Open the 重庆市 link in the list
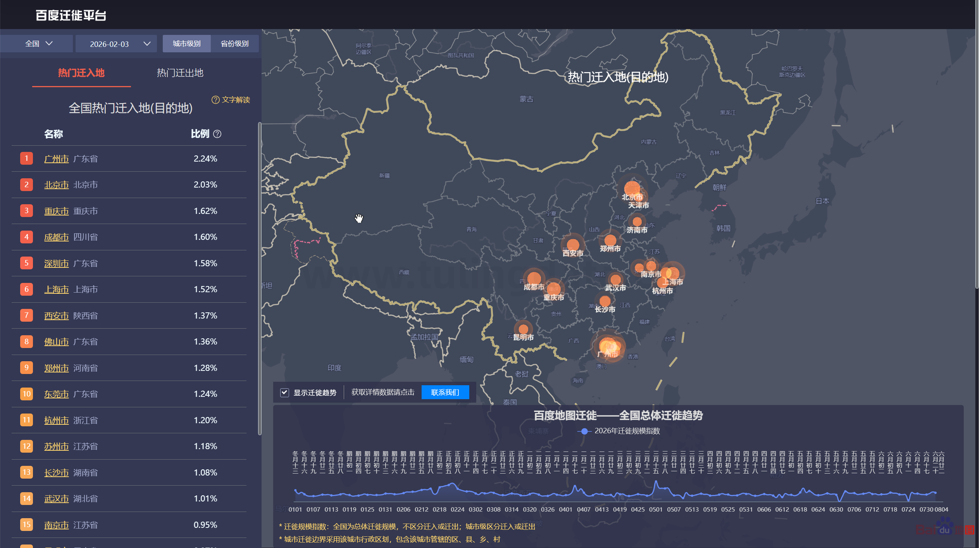 pyautogui.click(x=56, y=211)
